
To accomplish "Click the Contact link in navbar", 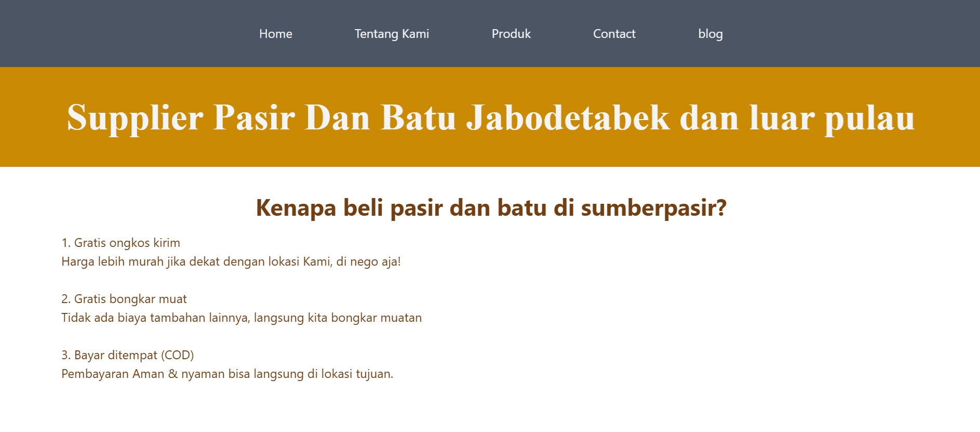I will 614,34.
